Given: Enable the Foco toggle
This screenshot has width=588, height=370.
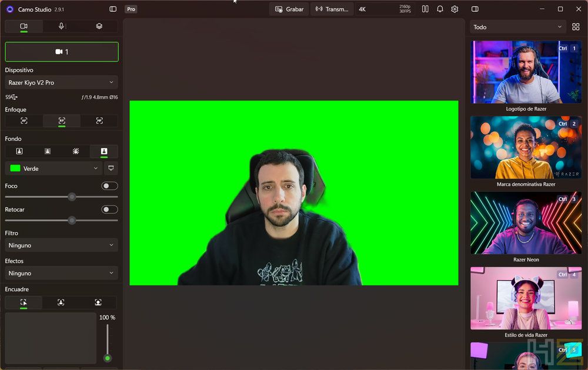Looking at the screenshot, I should [x=109, y=186].
